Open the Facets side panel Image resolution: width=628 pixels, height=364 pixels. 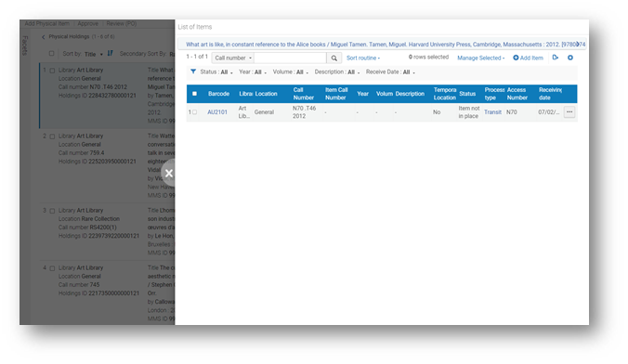pyautogui.click(x=25, y=45)
